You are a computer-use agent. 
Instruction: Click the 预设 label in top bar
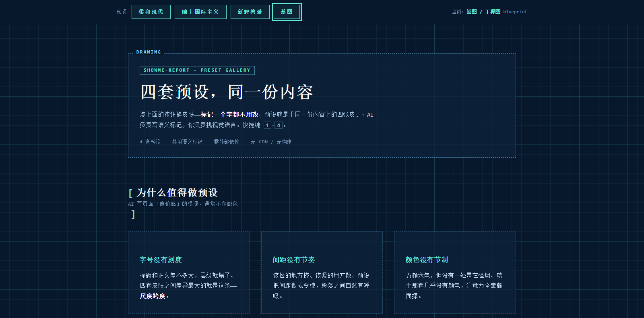(x=122, y=12)
